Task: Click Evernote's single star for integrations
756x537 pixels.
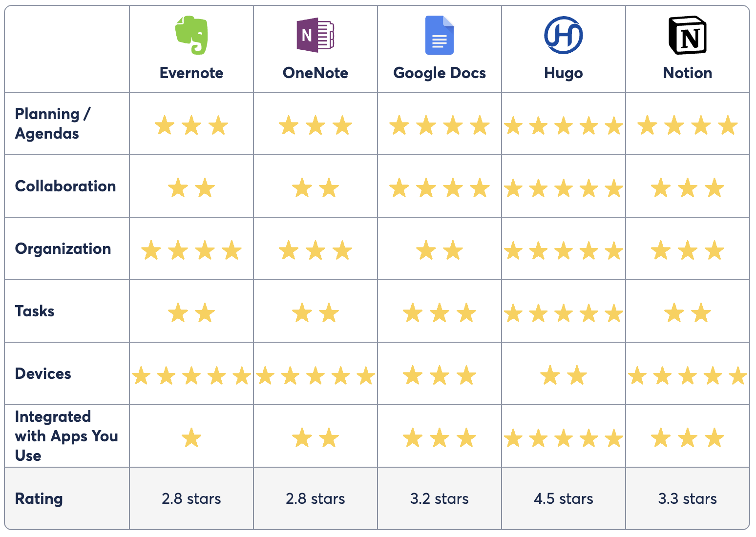Action: (x=191, y=438)
